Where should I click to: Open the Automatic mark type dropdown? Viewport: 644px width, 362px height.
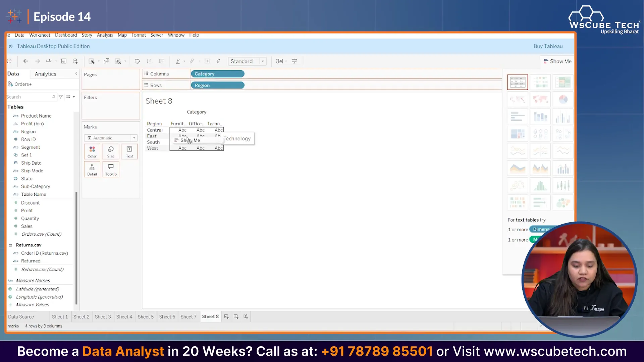click(111, 138)
